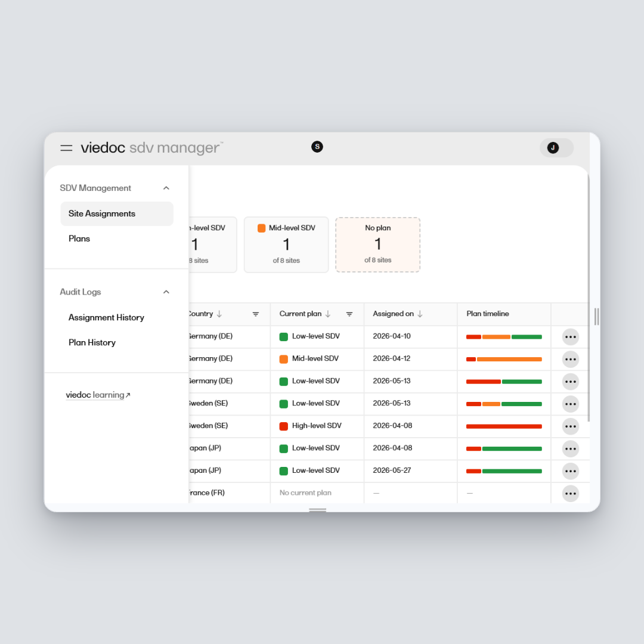This screenshot has height=644, width=644.
Task: Click the viedoc sdv manager logo
Action: pyautogui.click(x=151, y=148)
